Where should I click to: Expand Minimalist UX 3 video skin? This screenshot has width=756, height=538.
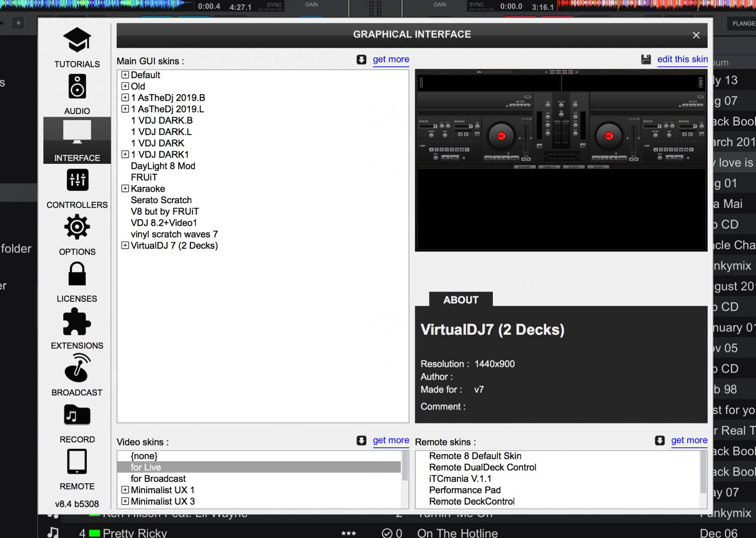[125, 501]
